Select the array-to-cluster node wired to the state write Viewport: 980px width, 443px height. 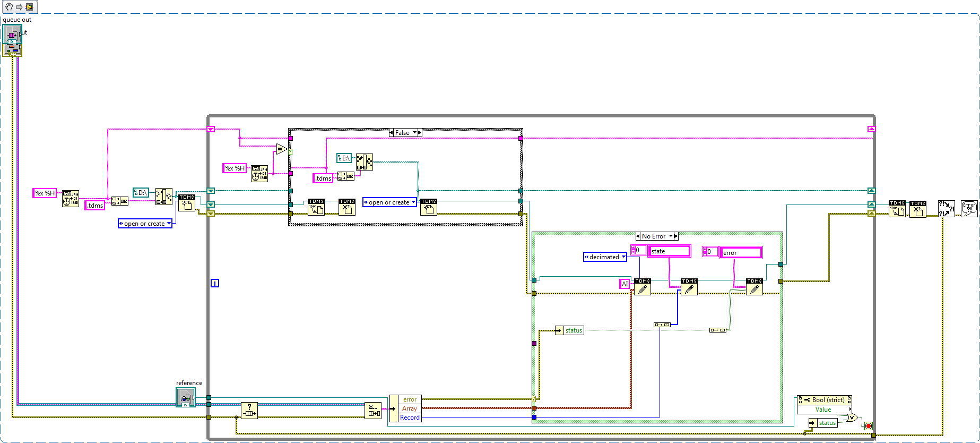pyautogui.click(x=662, y=325)
